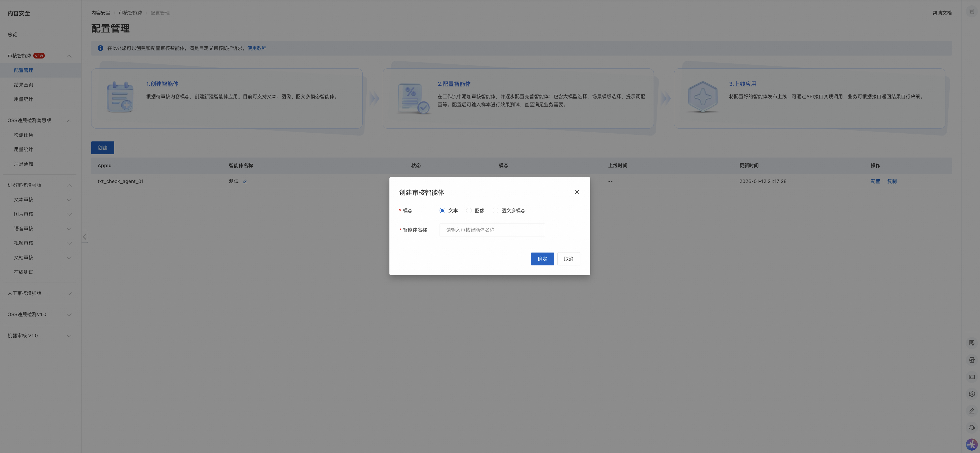The width and height of the screenshot is (980, 453).
Task: Collapse the OSS违规检测普惠版 sidebar group
Action: click(x=69, y=121)
